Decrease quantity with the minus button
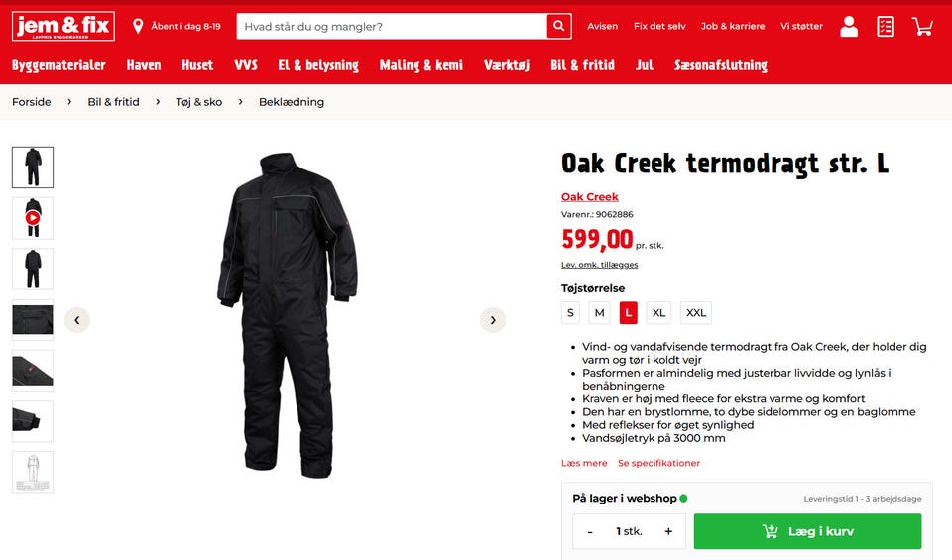The image size is (952, 560). (x=589, y=531)
